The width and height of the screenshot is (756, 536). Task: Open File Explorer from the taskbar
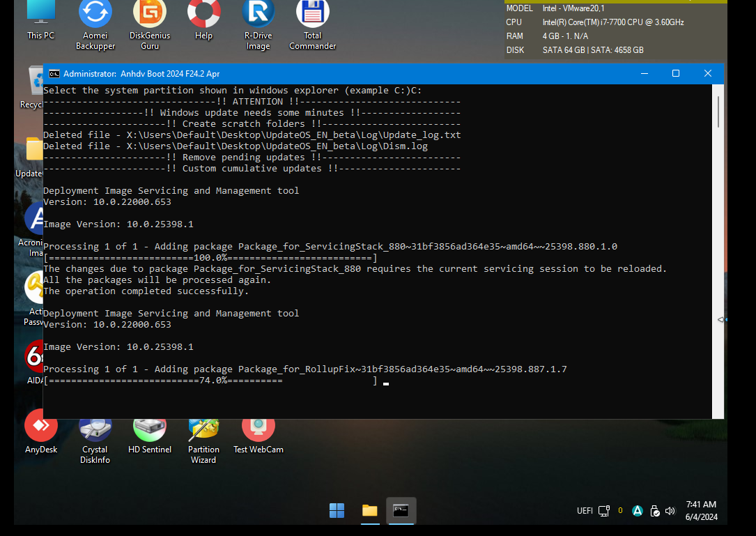coord(370,510)
